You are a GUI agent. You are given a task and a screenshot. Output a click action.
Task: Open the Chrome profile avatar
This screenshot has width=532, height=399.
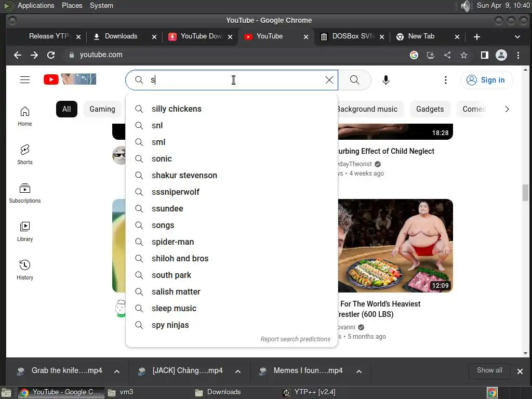(501, 55)
